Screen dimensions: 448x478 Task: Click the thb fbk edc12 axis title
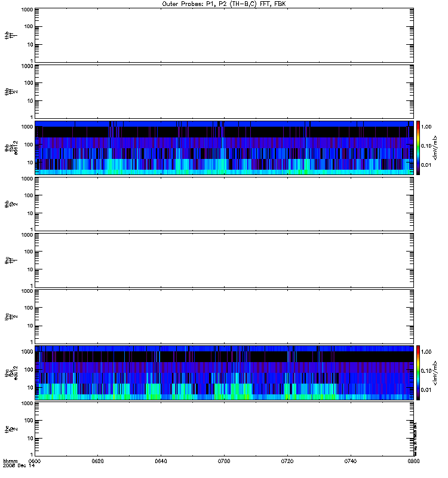click(x=11, y=148)
